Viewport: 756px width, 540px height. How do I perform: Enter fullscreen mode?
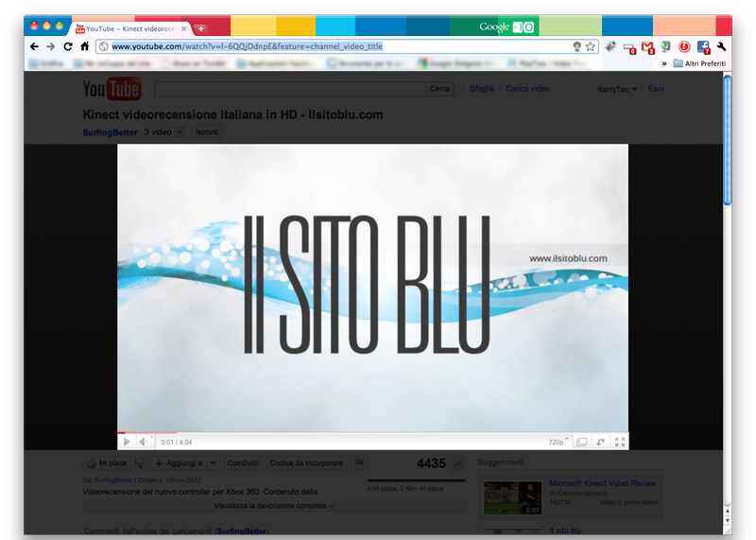tap(620, 442)
